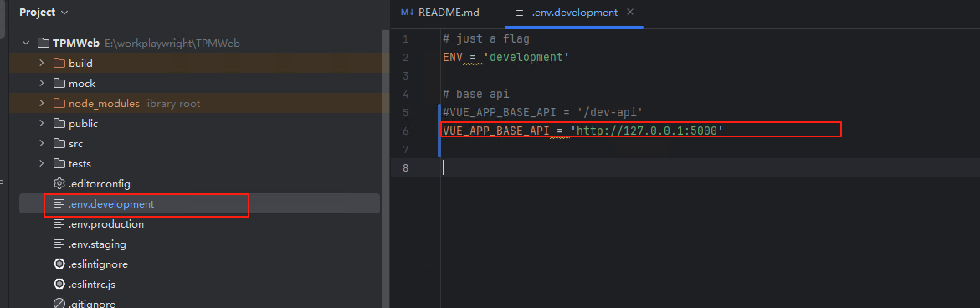This screenshot has height=308, width=980.
Task: Open .env.staging in the tree
Action: click(x=98, y=244)
